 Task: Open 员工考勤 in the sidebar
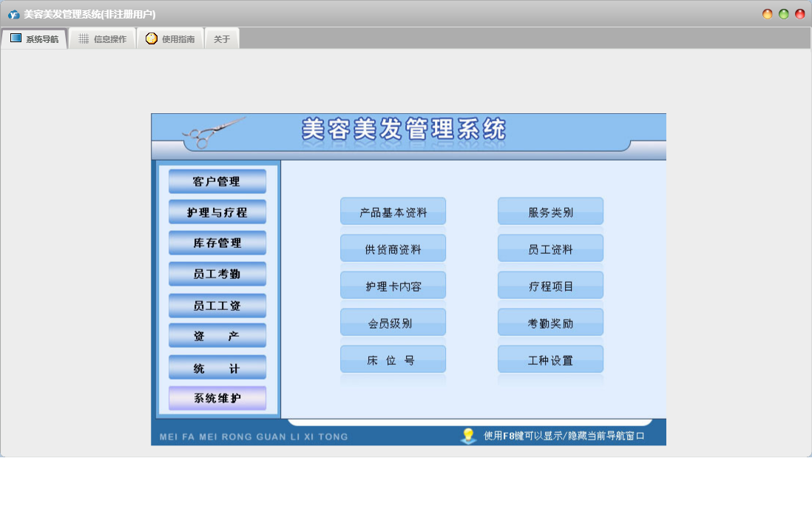pos(217,274)
